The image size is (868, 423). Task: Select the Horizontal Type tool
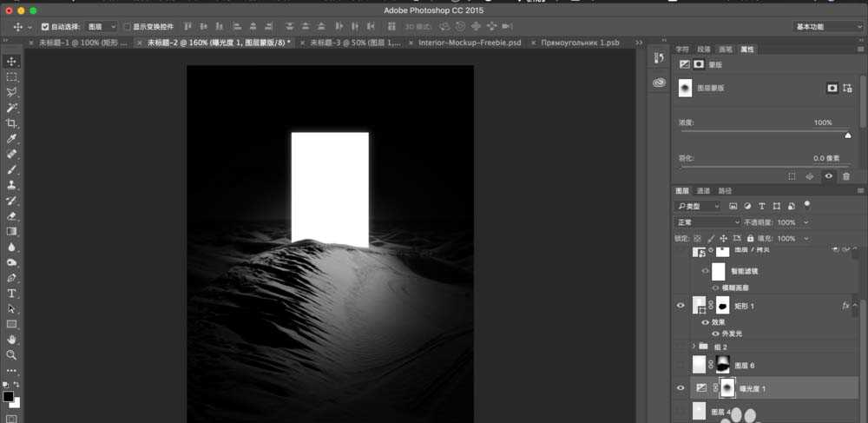coord(12,294)
